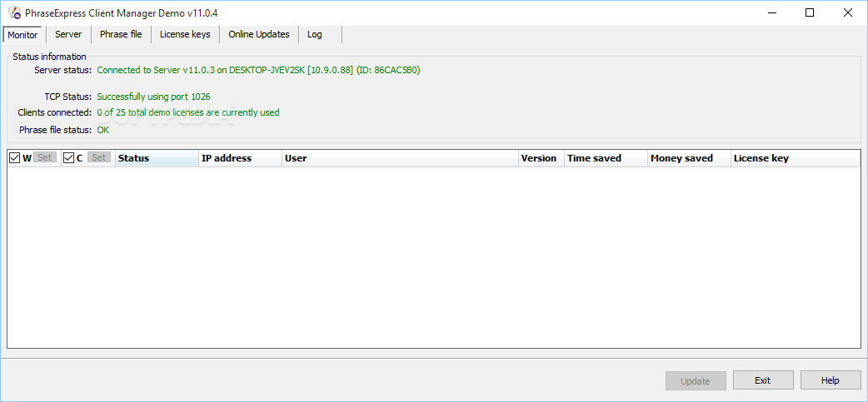Sort by the Status column header

157,158
